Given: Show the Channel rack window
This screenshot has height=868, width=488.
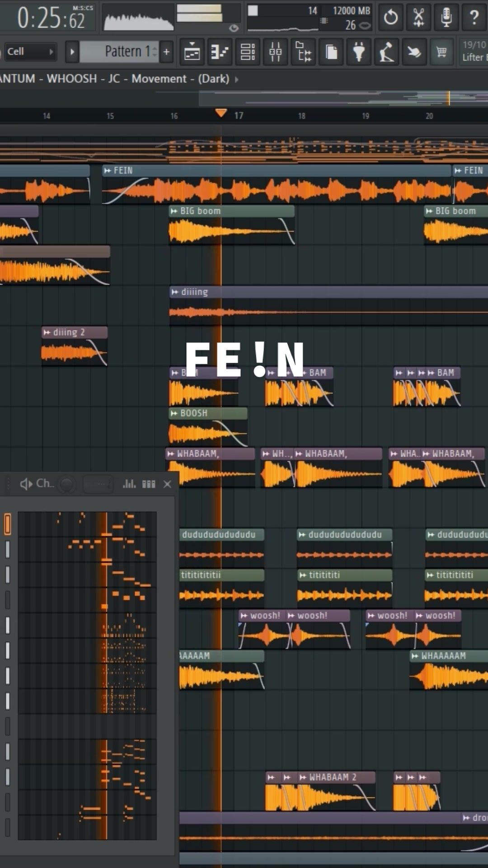Looking at the screenshot, I should pos(248,52).
